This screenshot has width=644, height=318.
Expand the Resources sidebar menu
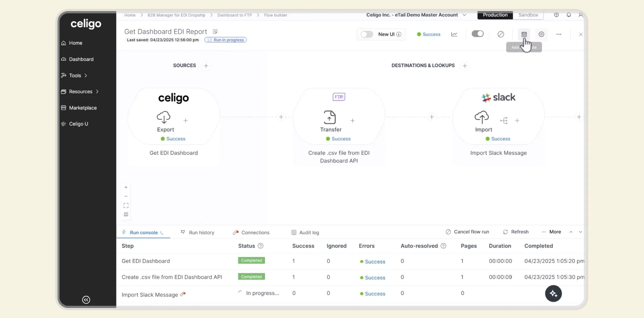[x=81, y=92]
